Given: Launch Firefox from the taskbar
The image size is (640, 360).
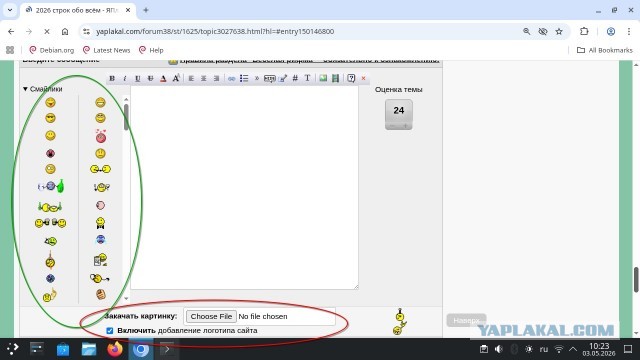Looking at the screenshot, I should (115, 349).
